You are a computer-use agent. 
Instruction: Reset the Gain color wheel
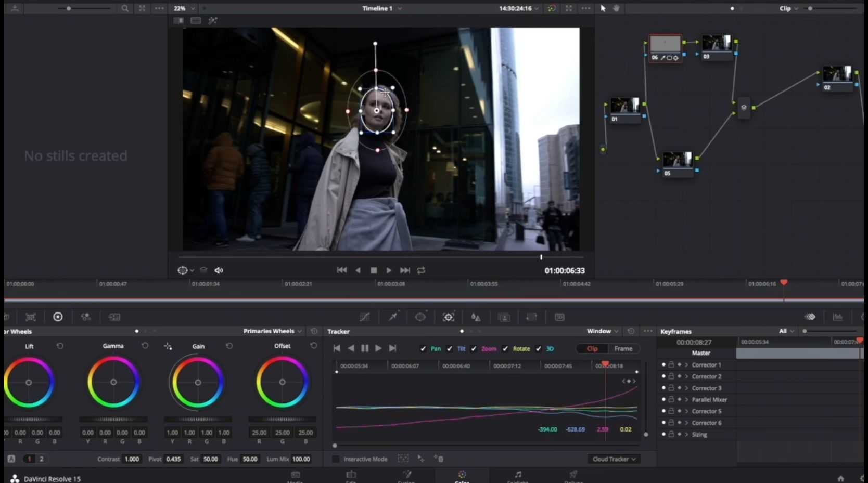(229, 346)
